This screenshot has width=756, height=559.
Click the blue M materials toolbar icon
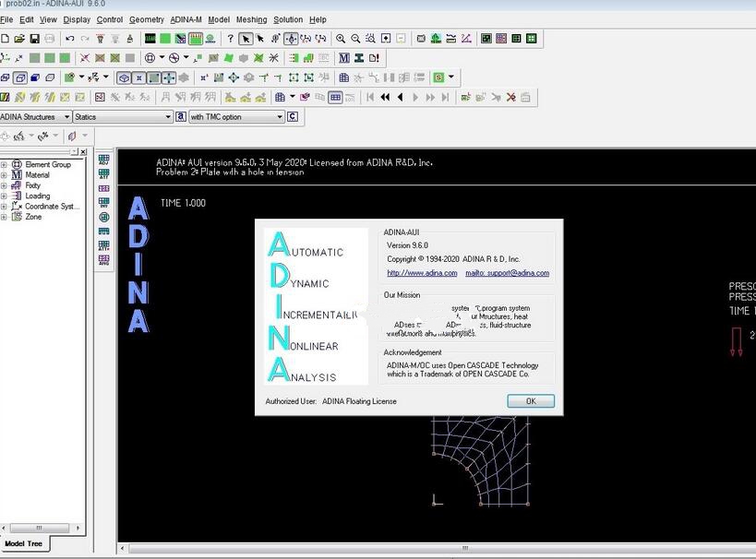pos(343,58)
